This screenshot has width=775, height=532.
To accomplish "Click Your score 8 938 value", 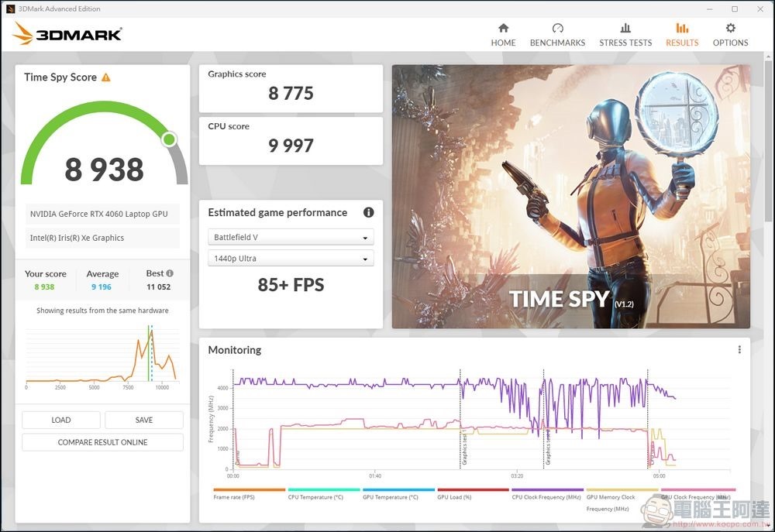I will (x=44, y=287).
